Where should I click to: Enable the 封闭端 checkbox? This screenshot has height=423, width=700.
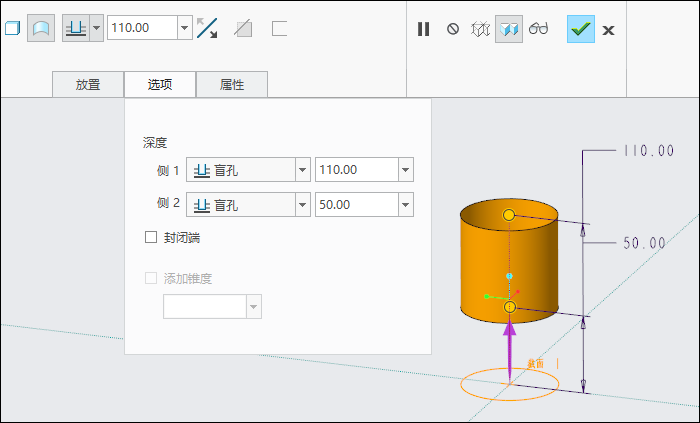click(151, 237)
